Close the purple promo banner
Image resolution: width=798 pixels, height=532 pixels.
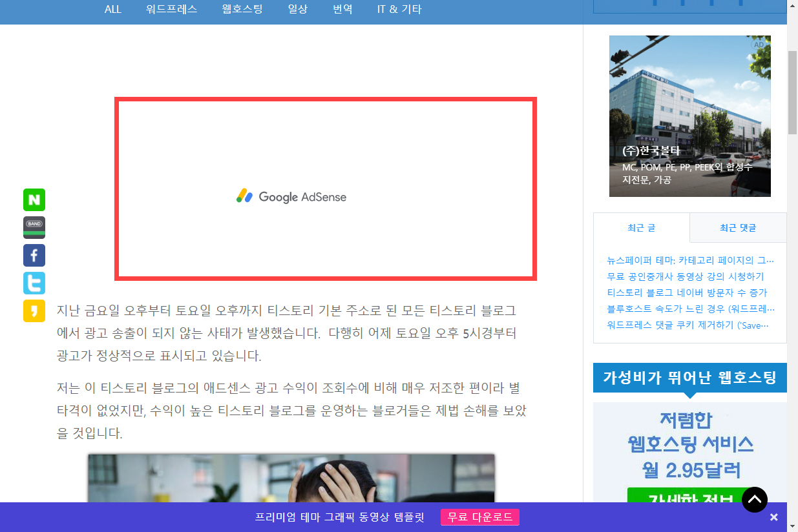coord(774,517)
